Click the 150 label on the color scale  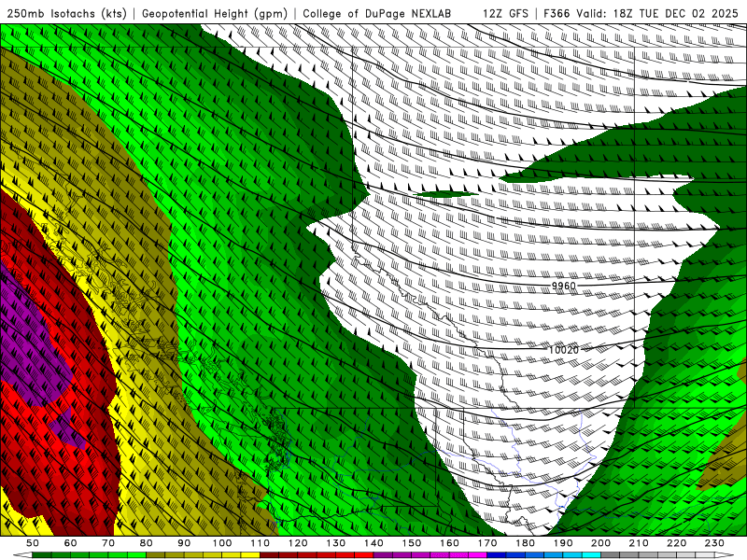coord(412,543)
